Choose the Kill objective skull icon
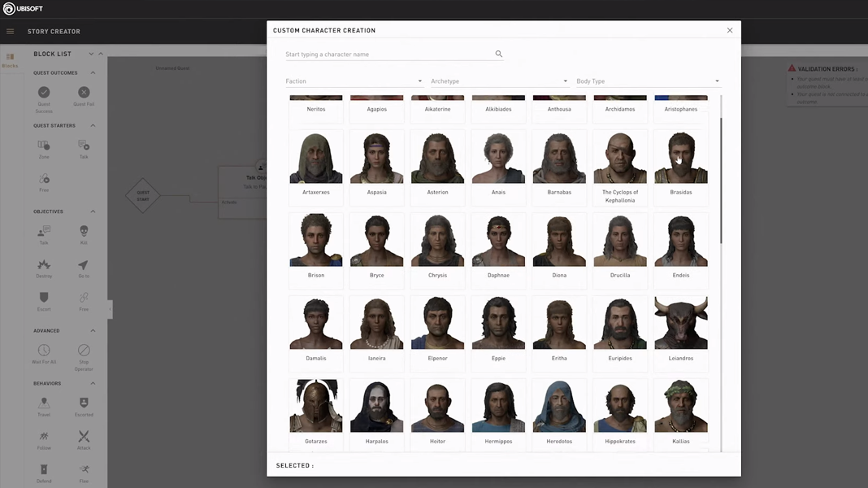 tap(84, 231)
